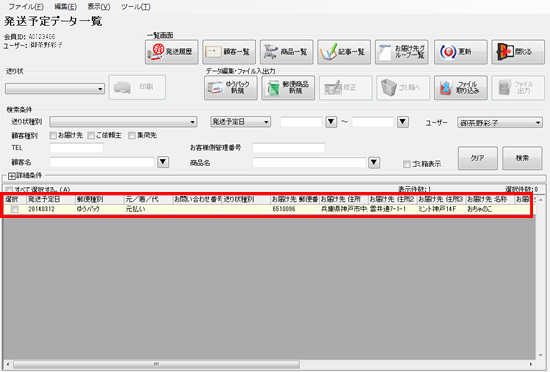Open the ファイル(F) menu
550x372 pixels.
coord(26,7)
